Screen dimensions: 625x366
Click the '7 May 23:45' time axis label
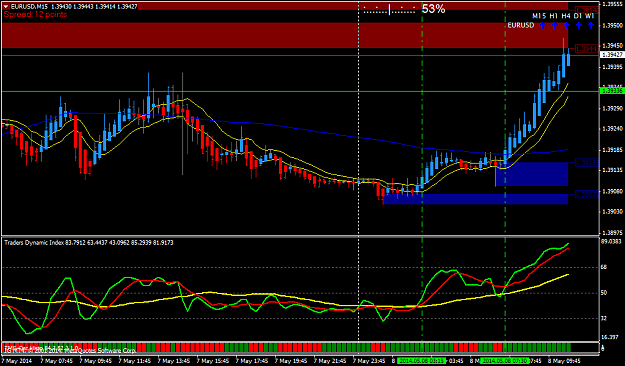pos(369,361)
